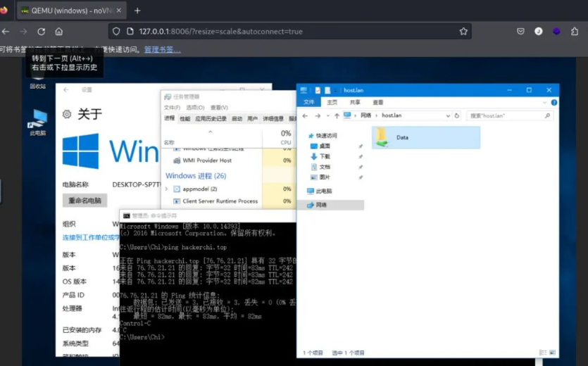This screenshot has height=366, width=588.
Task: Open the Explorer address bar history dropdown
Action: 448,115
